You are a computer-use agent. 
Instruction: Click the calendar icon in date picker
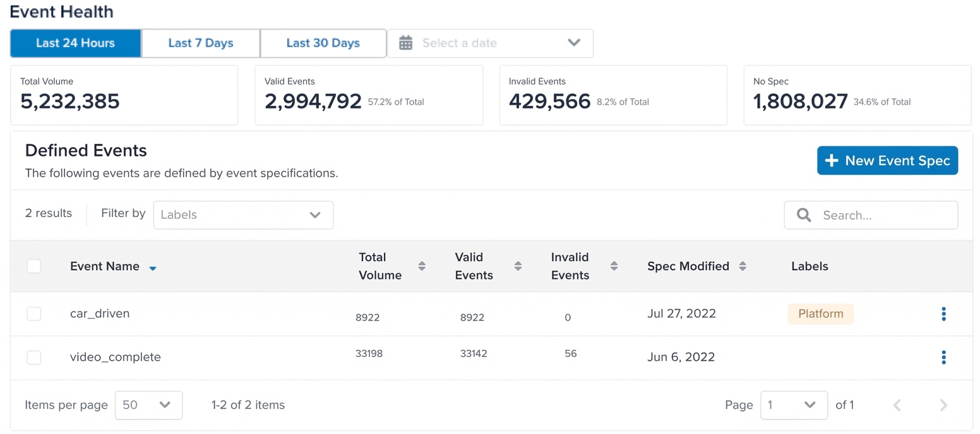click(406, 43)
